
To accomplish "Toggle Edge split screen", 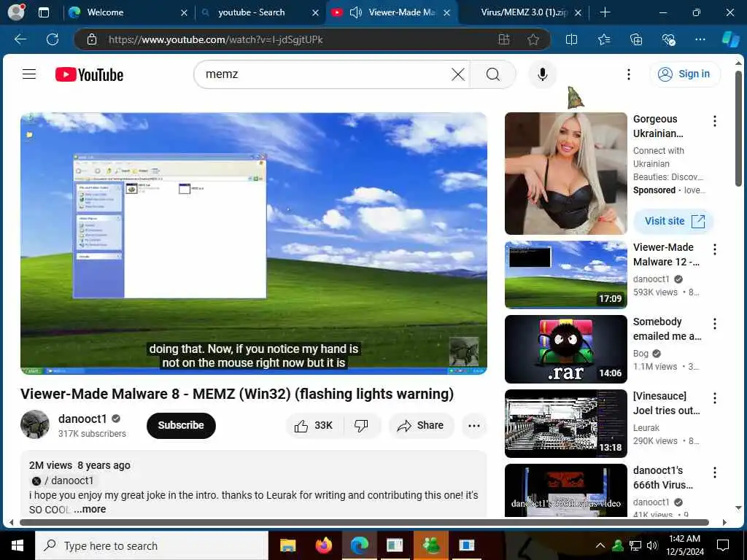I will click(571, 39).
